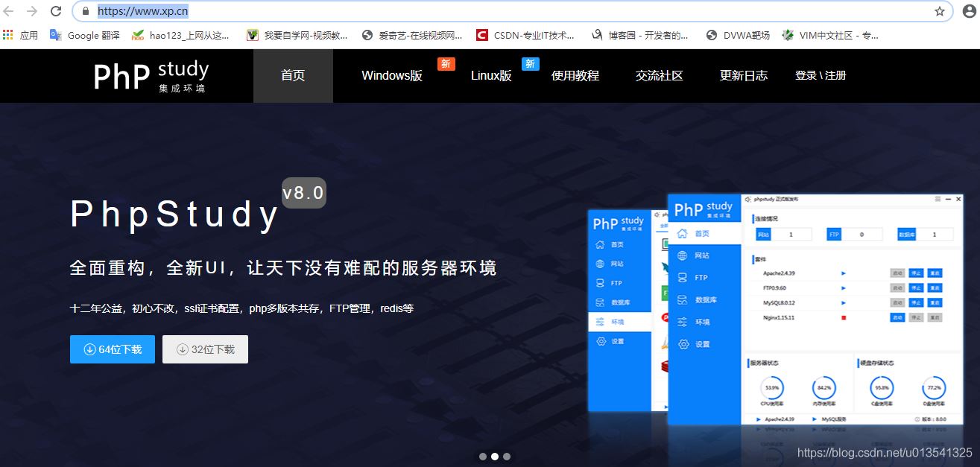Open the hao123 bookmark
Viewport: 980px width, 467px height.
(180, 35)
